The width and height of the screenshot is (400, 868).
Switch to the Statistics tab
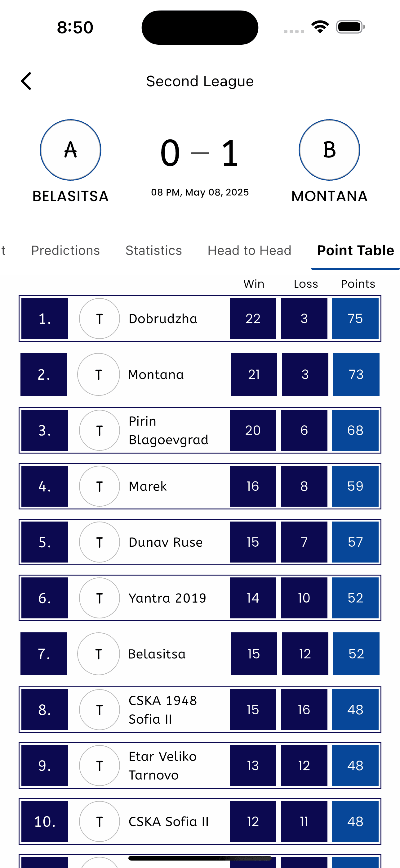[x=153, y=250]
